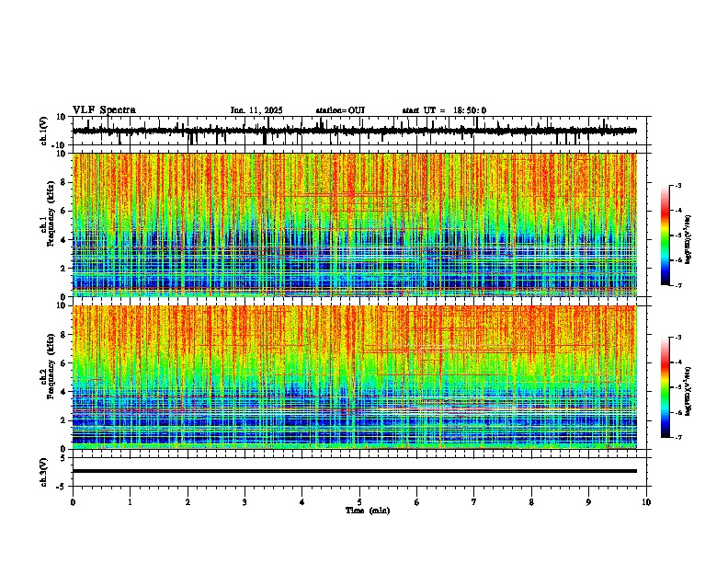Click the ch.3 flat black signal line
Image resolution: width=728 pixels, height=563 pixels.
pyautogui.click(x=355, y=471)
